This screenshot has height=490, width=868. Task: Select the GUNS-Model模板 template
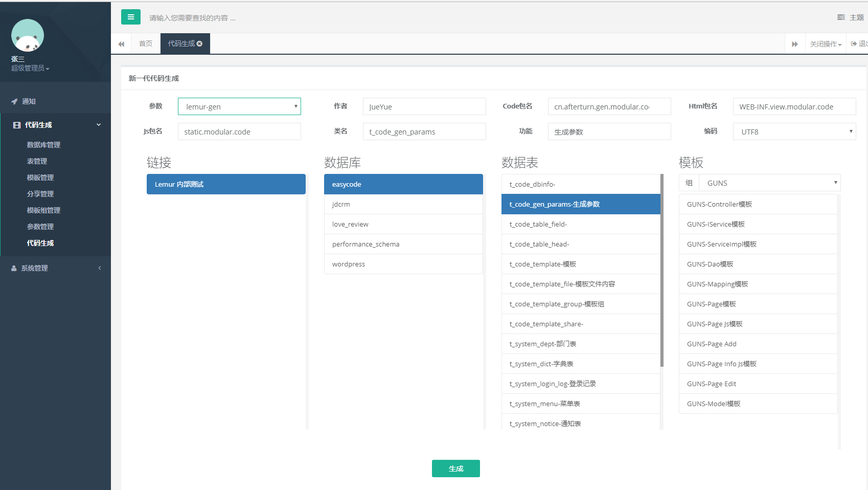[758, 404]
